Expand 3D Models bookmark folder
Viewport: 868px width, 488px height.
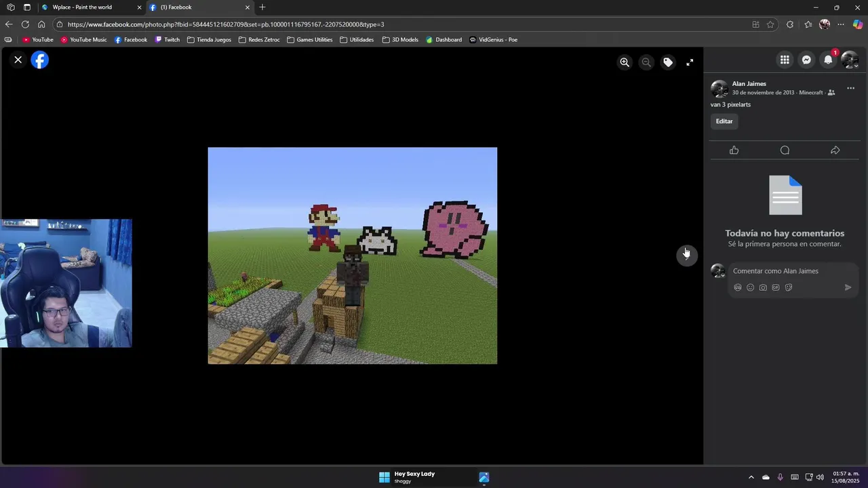[400, 40]
